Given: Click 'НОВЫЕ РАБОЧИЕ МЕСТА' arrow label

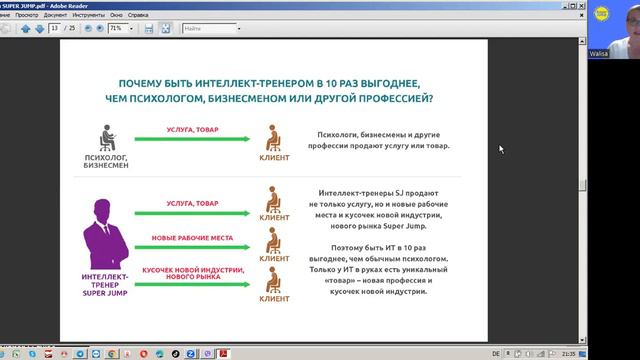Looking at the screenshot, I should 192,238.
